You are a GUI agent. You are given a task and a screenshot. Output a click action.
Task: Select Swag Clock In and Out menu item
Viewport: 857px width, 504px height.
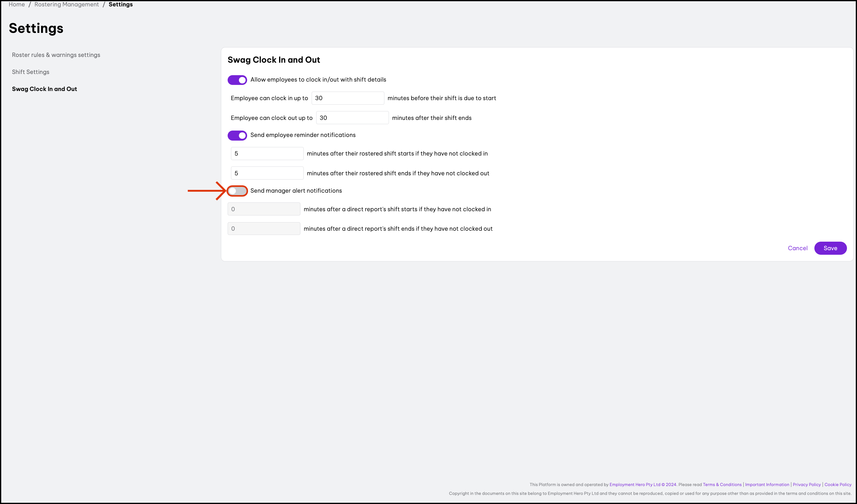(x=44, y=89)
